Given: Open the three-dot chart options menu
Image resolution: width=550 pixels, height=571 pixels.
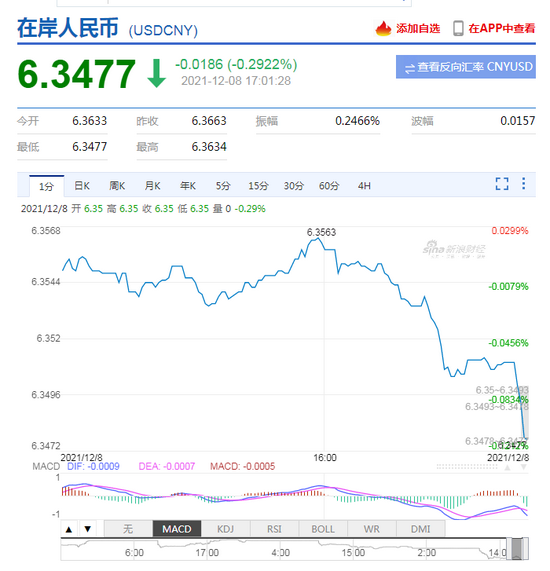Looking at the screenshot, I should click(x=523, y=184).
